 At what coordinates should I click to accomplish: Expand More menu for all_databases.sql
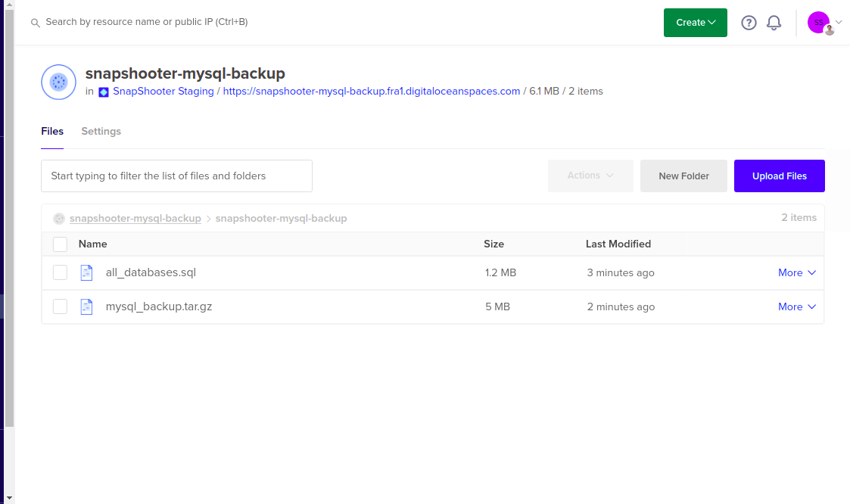797,272
